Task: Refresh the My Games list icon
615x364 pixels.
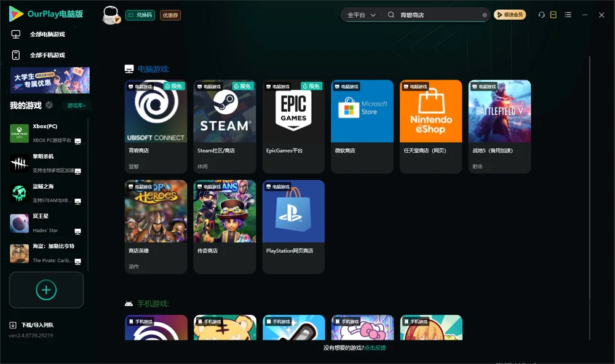Action: coord(49,105)
